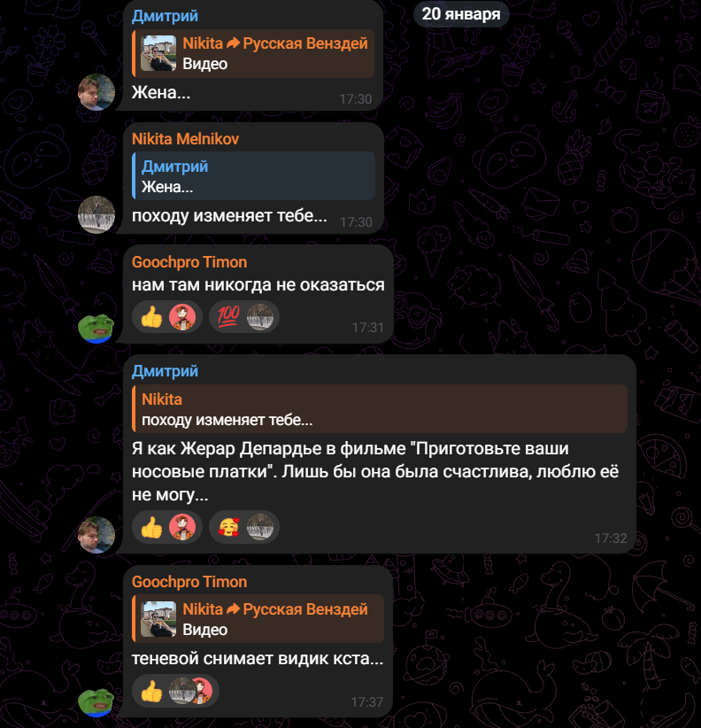Click Goochpro Timon name on 17:31 message
The height and width of the screenshot is (728, 701).
coord(189,262)
